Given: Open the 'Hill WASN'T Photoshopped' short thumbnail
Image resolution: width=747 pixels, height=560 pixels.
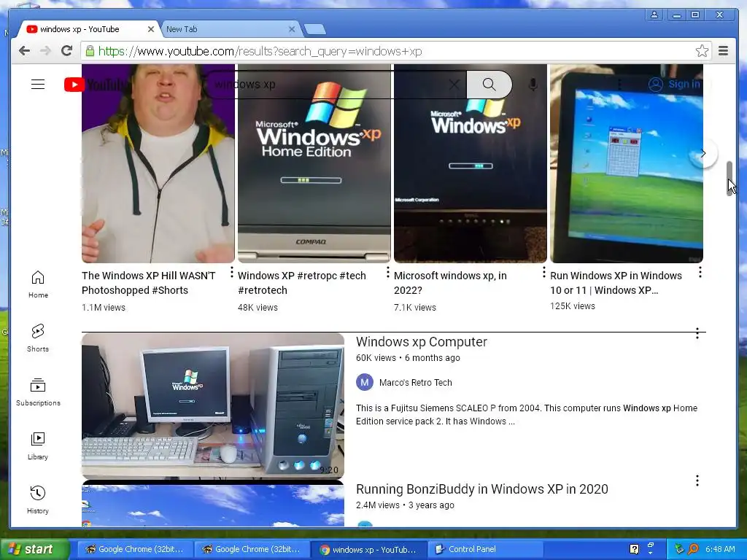Looking at the screenshot, I should click(x=158, y=163).
